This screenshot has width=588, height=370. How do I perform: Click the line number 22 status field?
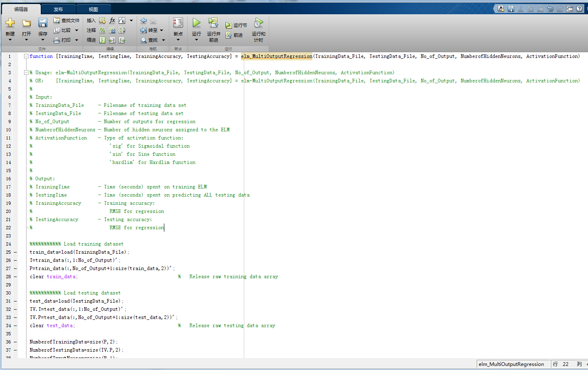[566, 364]
